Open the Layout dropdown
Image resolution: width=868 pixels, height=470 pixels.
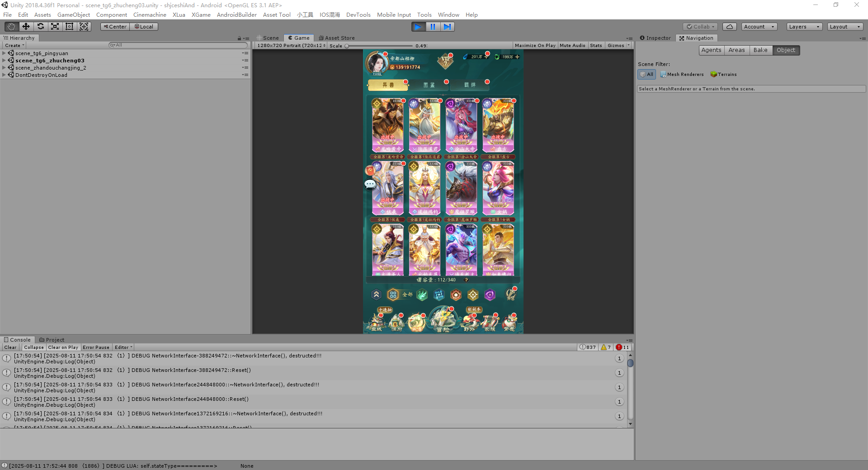[845, 27]
